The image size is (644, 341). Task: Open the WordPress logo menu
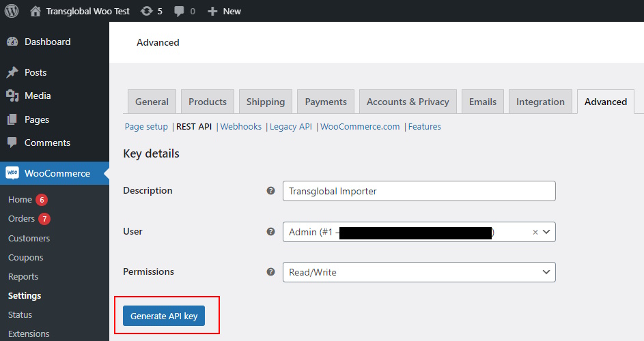(12, 11)
